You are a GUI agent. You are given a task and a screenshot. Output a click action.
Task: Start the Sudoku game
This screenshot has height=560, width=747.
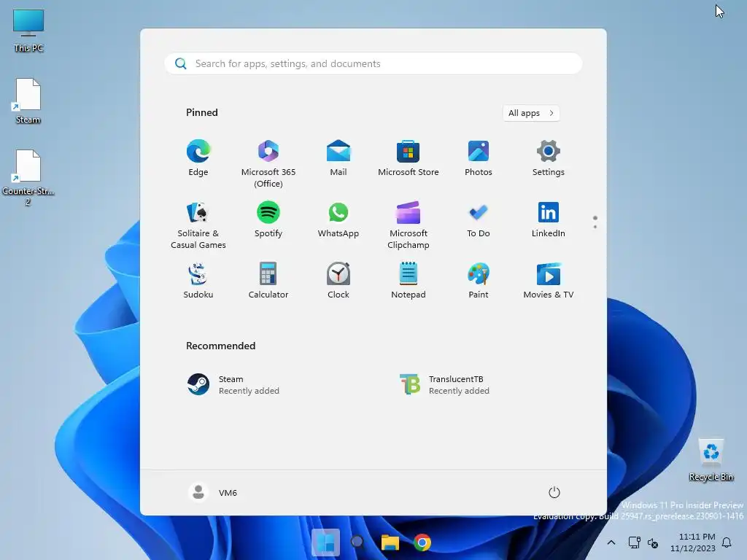(198, 281)
